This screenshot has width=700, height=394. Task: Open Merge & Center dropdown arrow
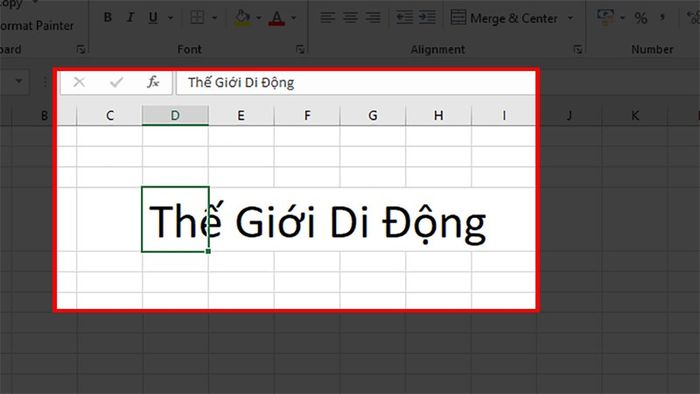point(571,18)
